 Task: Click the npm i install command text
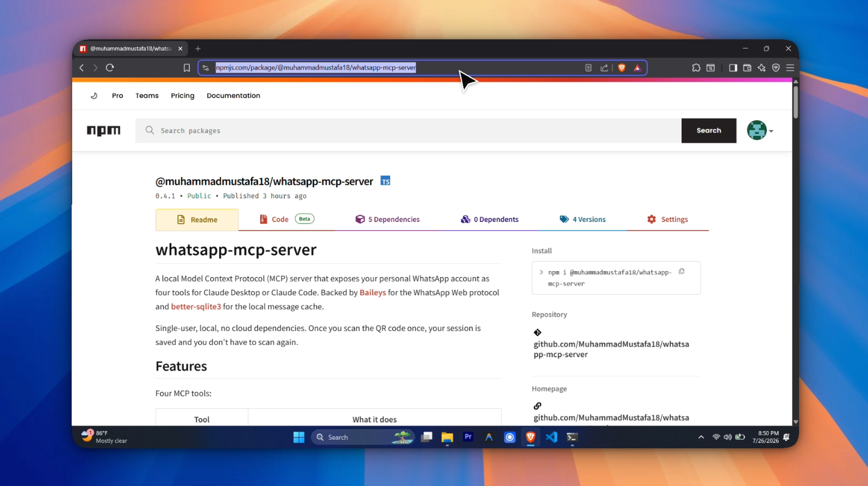tap(610, 278)
